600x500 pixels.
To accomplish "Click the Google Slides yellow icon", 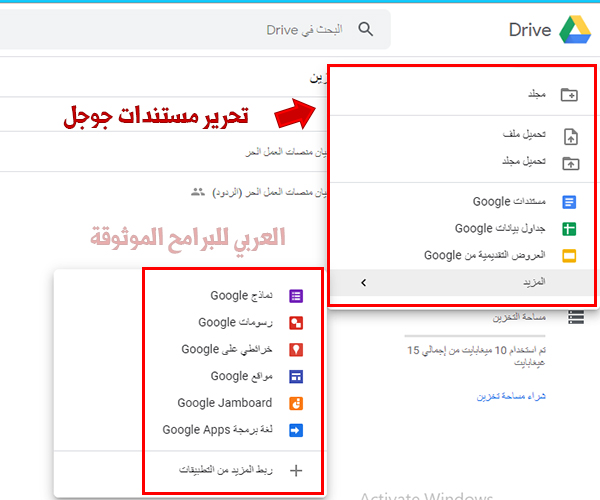I will pos(569,256).
